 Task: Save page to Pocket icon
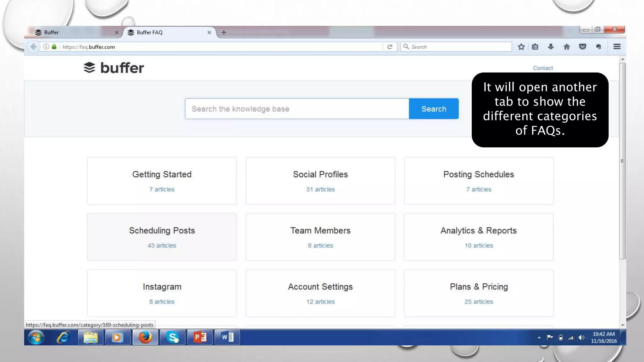coord(582,47)
